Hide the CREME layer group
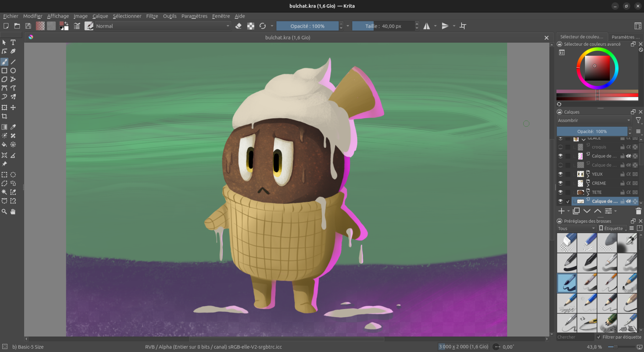 560,183
